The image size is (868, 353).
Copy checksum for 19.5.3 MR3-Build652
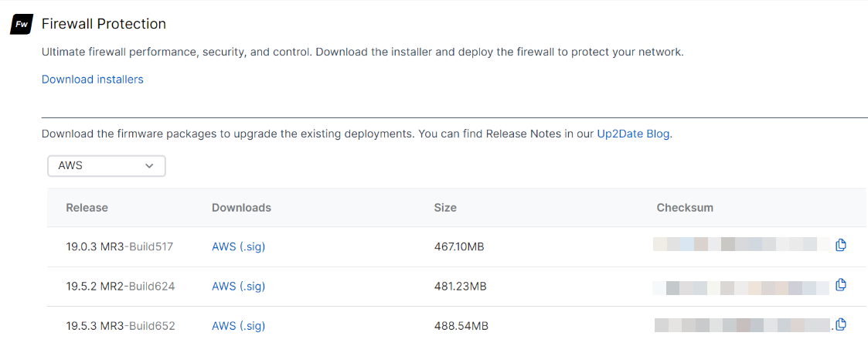point(841,324)
